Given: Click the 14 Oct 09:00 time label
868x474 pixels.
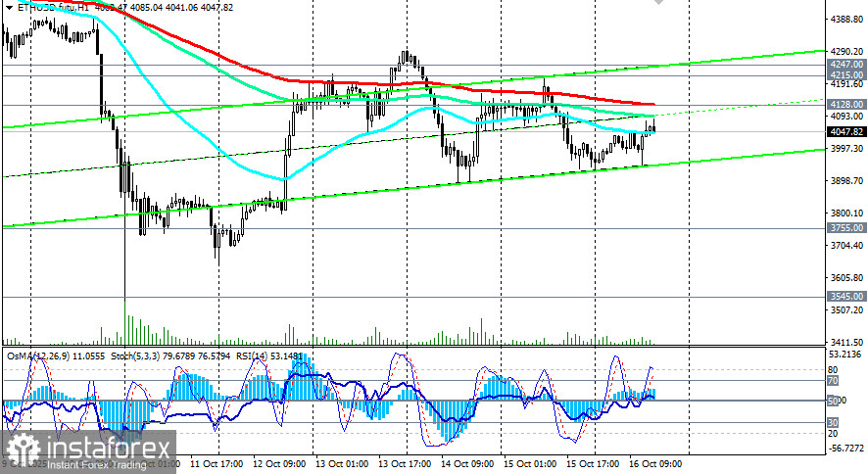Looking at the screenshot, I should [x=467, y=464].
